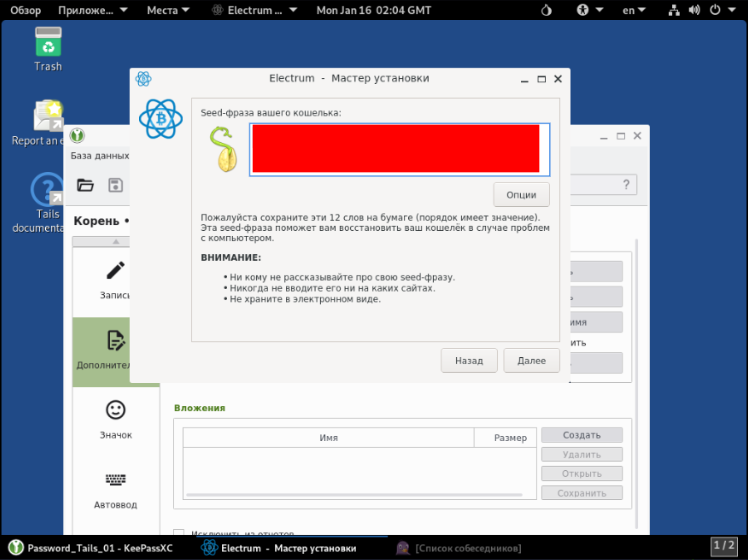
Task: Open the Trash desktop icon
Action: click(48, 48)
